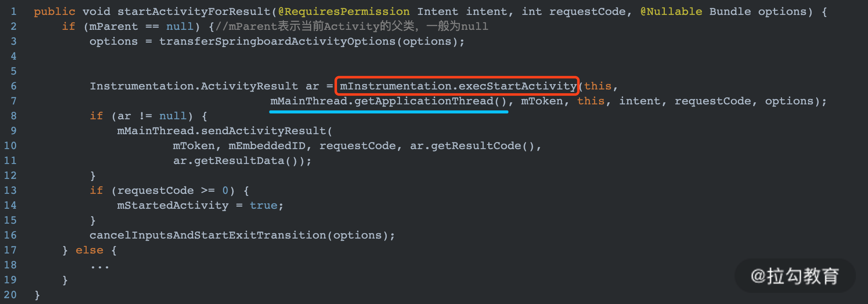Click the mInstrumentation.execStartActivity call in the red box
Screen dimensions: 868x304
pos(458,86)
